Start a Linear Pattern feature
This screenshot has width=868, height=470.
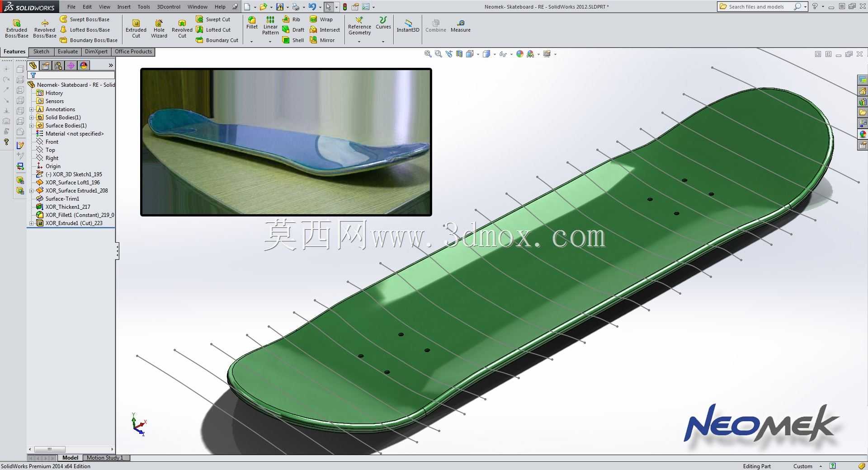point(270,26)
